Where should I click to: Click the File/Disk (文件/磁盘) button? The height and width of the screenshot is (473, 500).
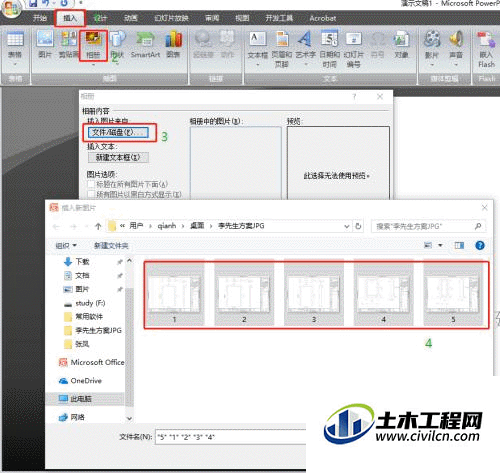[x=118, y=132]
